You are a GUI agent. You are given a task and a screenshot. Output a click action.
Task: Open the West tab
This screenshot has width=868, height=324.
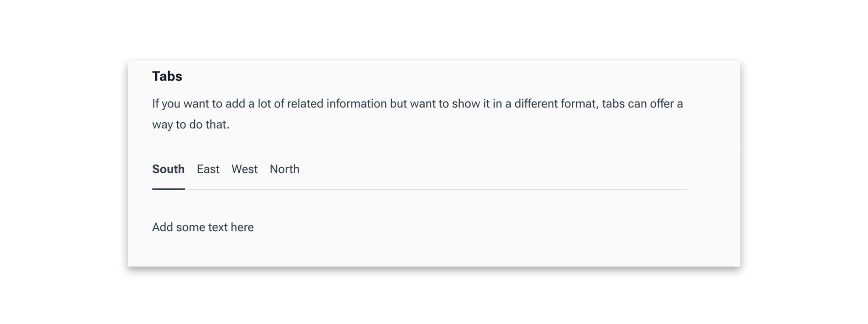pos(244,169)
